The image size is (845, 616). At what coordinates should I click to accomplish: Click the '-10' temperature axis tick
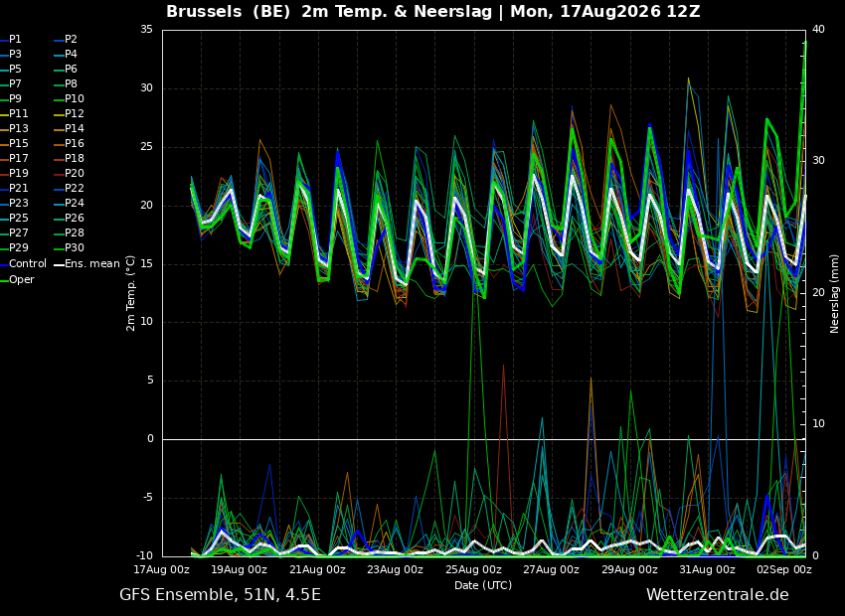tap(145, 555)
